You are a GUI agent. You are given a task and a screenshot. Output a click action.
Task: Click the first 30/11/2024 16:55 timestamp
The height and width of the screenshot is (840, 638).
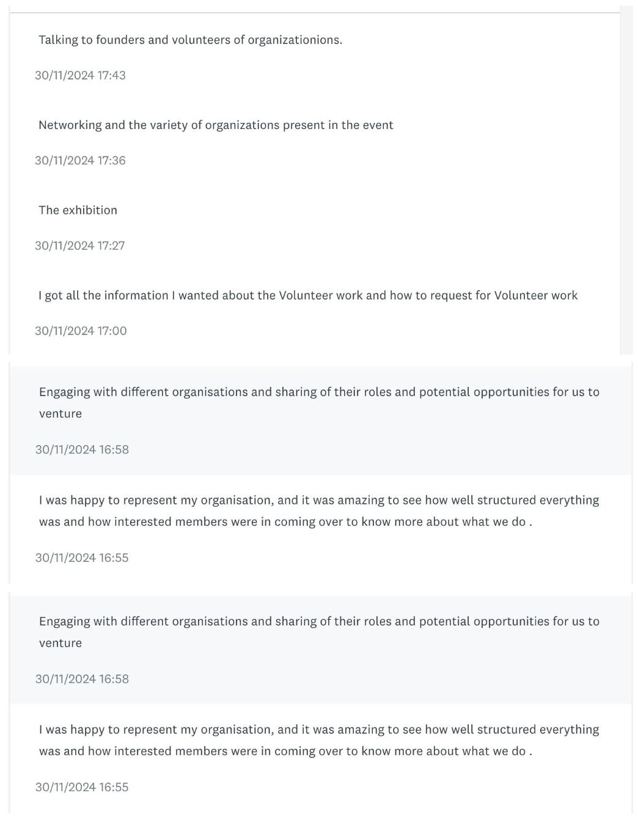click(82, 558)
